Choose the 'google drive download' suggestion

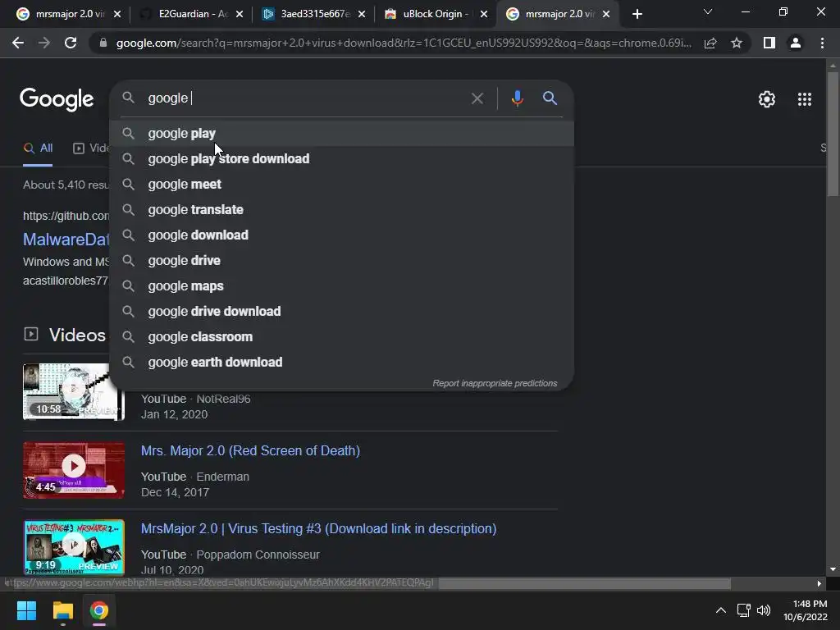(342, 311)
